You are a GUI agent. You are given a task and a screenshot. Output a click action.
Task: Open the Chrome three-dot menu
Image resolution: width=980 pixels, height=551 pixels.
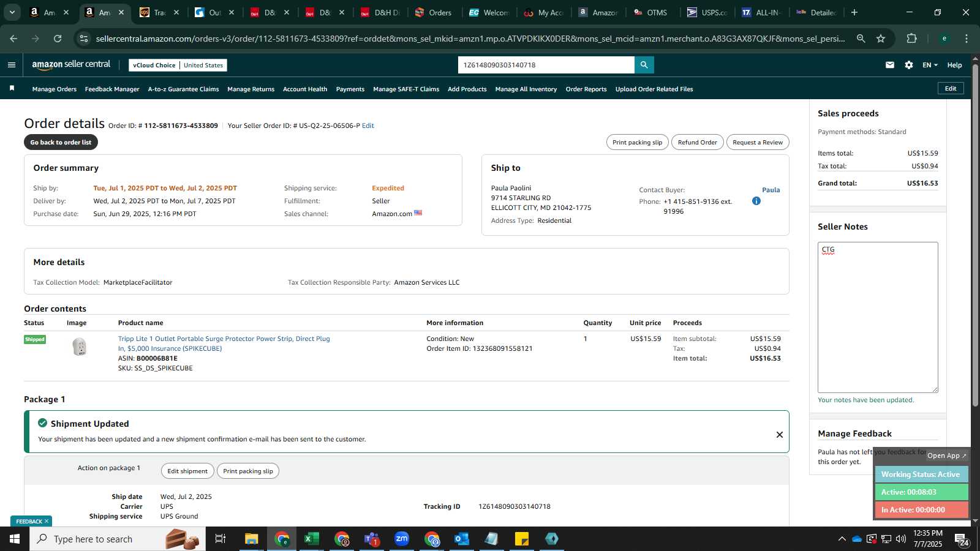click(967, 39)
